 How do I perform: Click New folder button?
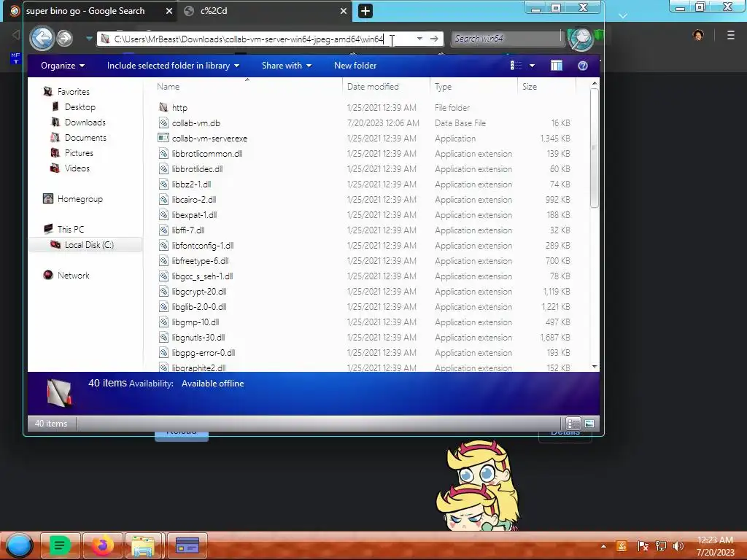(355, 66)
